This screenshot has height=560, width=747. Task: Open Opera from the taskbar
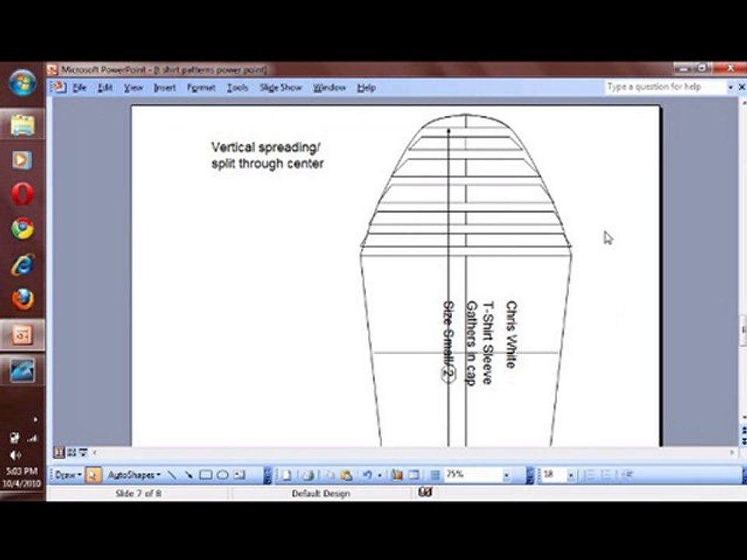23,194
